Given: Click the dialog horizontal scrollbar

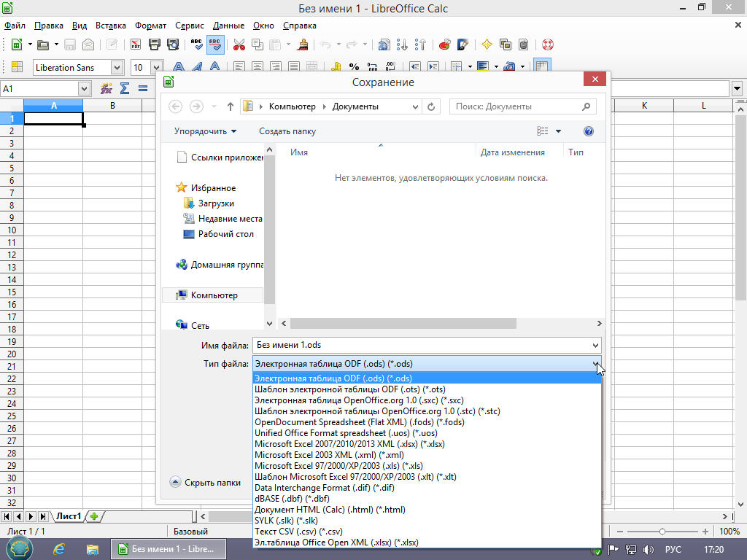Looking at the screenshot, I should pyautogui.click(x=403, y=324).
